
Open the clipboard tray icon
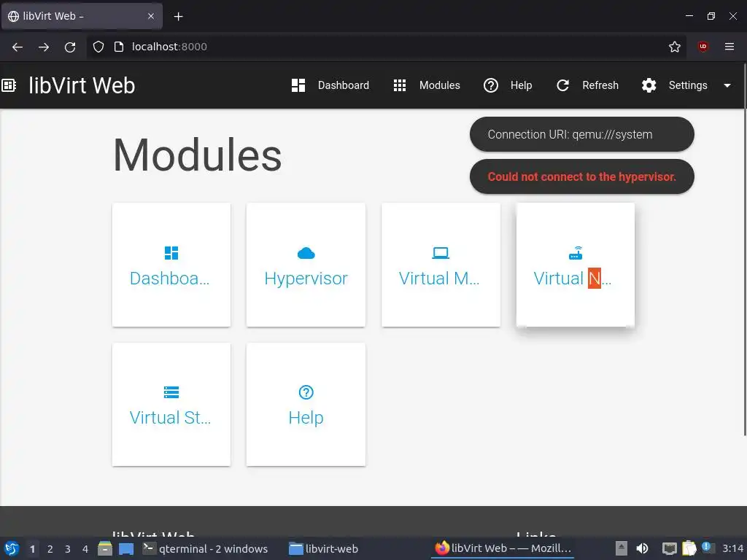coord(689,548)
